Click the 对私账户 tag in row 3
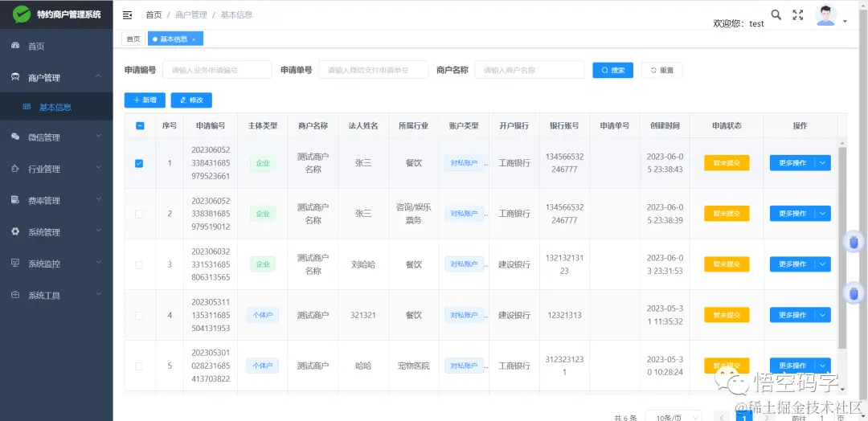 pyautogui.click(x=464, y=264)
